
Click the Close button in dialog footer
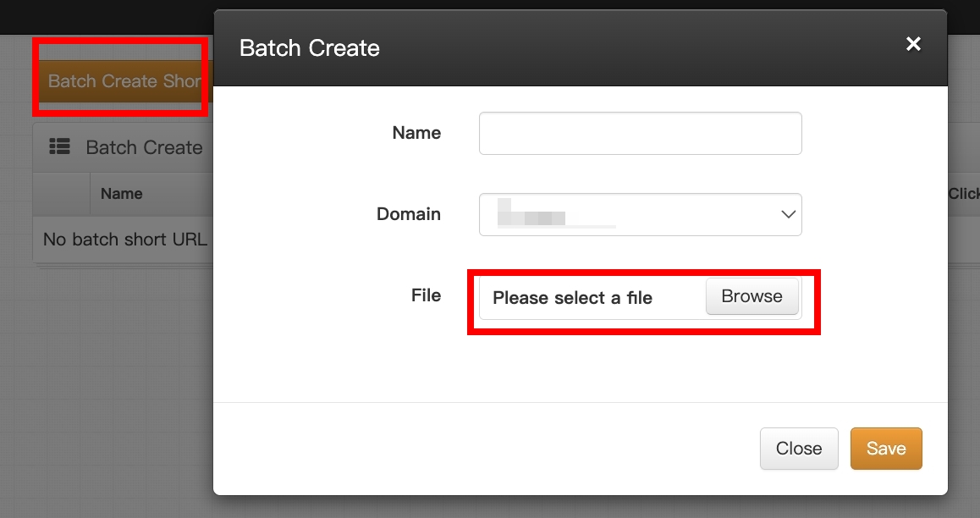798,449
